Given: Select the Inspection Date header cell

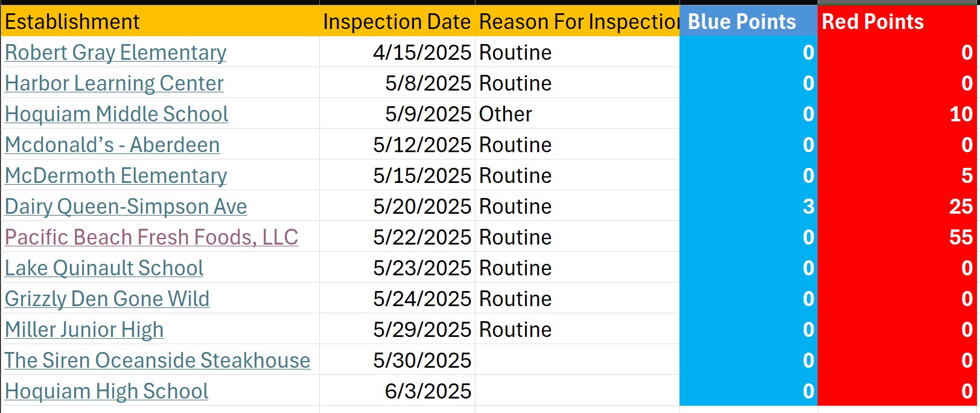Looking at the screenshot, I should 397,21.
